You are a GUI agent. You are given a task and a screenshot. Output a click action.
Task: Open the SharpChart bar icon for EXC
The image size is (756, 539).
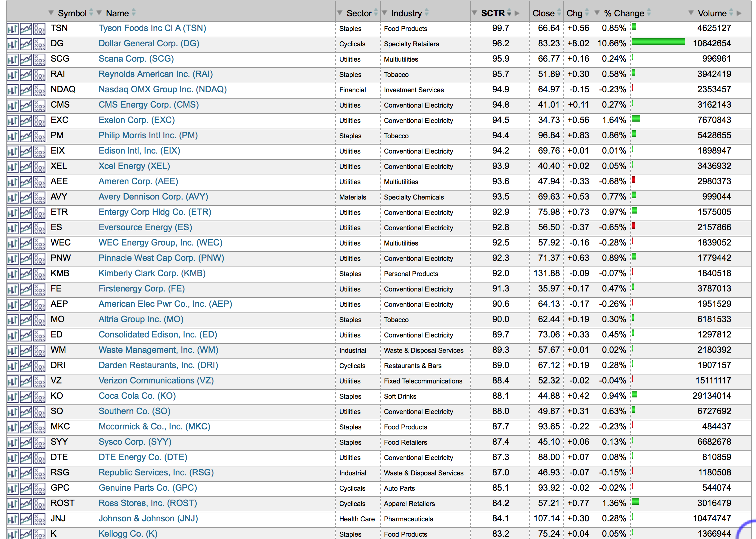point(12,121)
